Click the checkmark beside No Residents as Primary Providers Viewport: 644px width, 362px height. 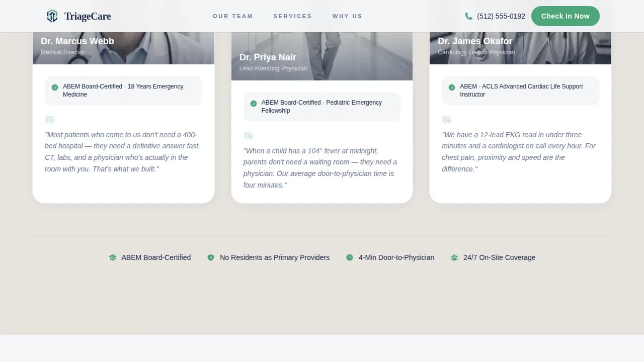211,257
